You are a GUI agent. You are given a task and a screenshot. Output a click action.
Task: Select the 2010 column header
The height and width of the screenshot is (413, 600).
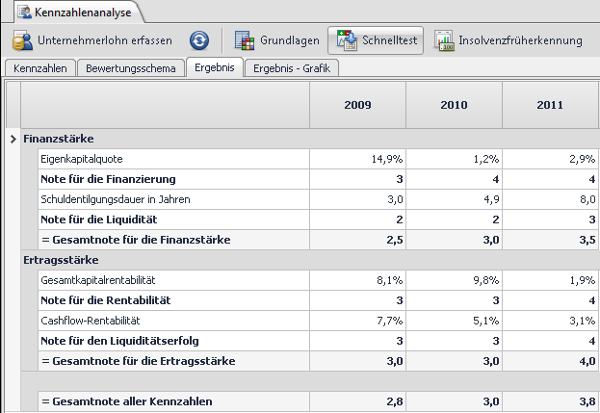pos(454,105)
